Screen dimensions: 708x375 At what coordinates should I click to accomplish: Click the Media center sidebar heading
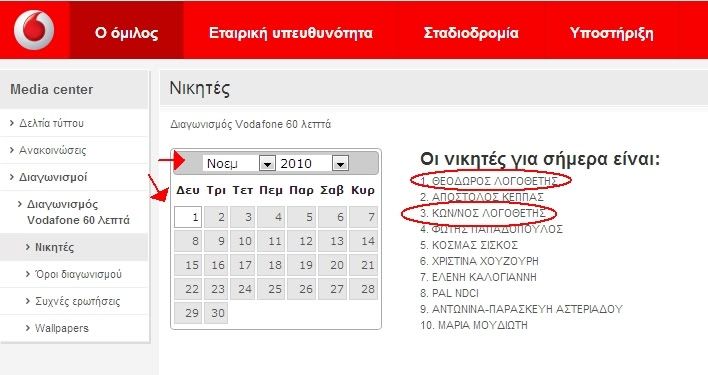pyautogui.click(x=51, y=89)
